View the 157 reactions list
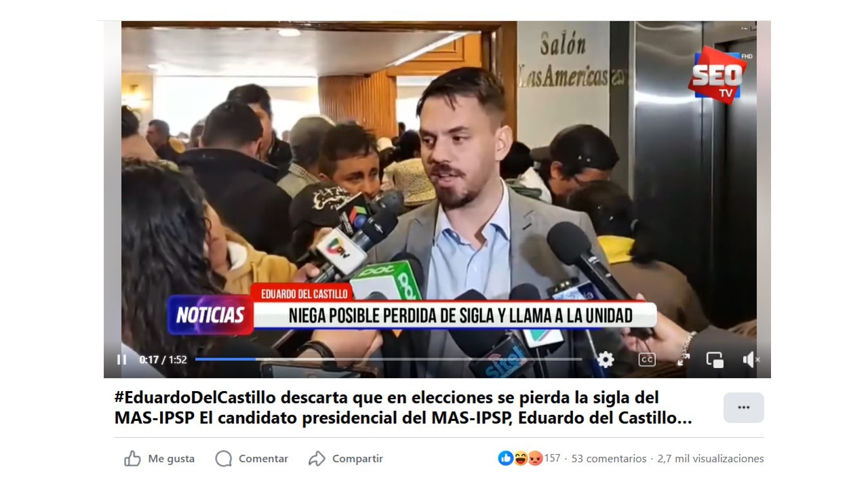The width and height of the screenshot is (868, 488). click(x=553, y=458)
